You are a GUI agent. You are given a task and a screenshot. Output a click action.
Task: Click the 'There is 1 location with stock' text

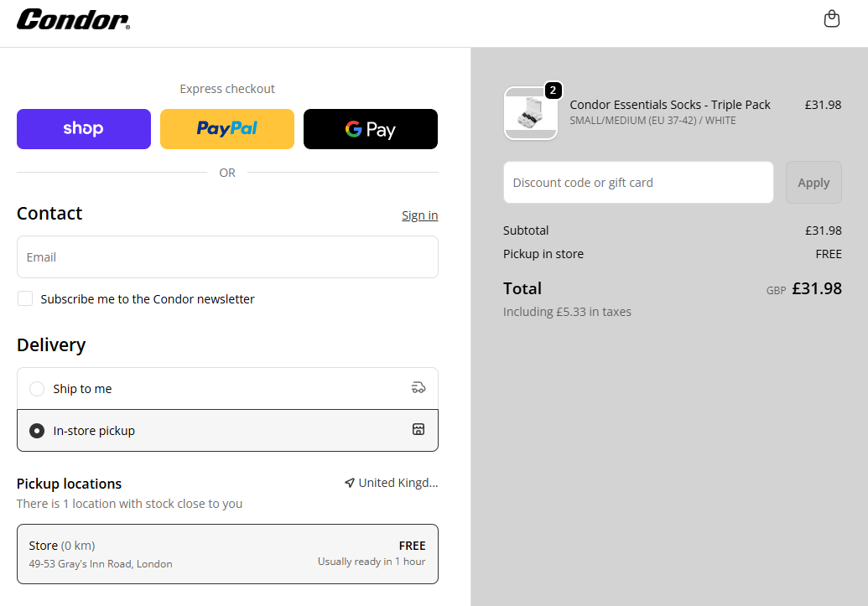click(129, 504)
